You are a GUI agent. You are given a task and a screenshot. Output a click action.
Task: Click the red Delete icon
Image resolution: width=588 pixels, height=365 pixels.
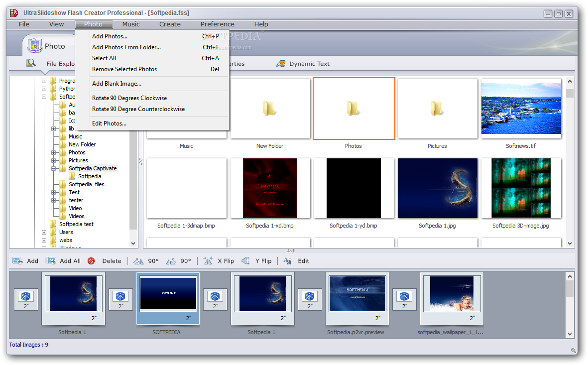pos(91,261)
